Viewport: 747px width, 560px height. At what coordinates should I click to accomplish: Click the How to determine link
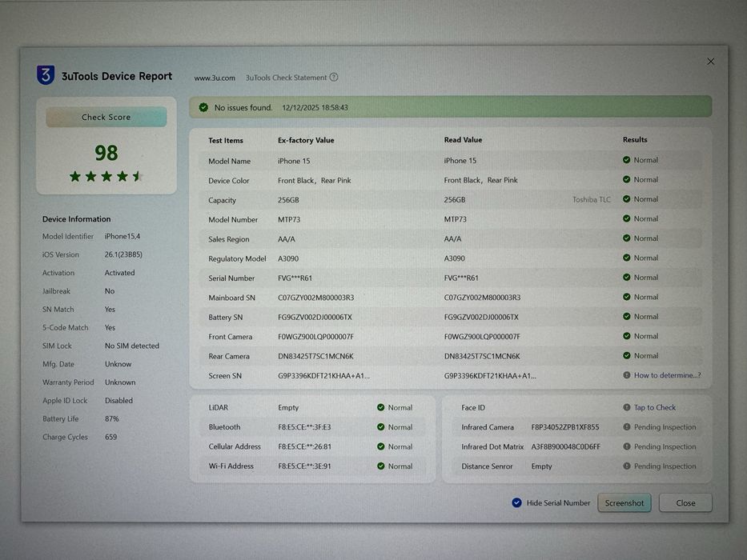(667, 375)
